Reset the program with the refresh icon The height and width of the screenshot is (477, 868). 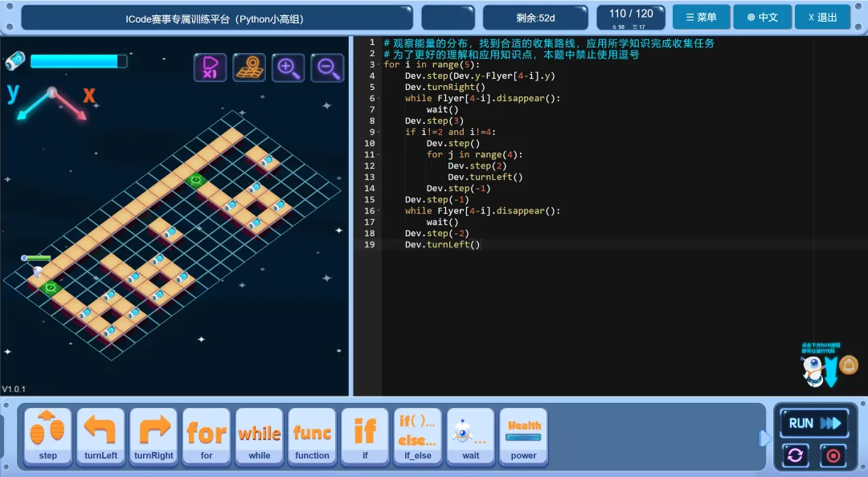pos(796,455)
